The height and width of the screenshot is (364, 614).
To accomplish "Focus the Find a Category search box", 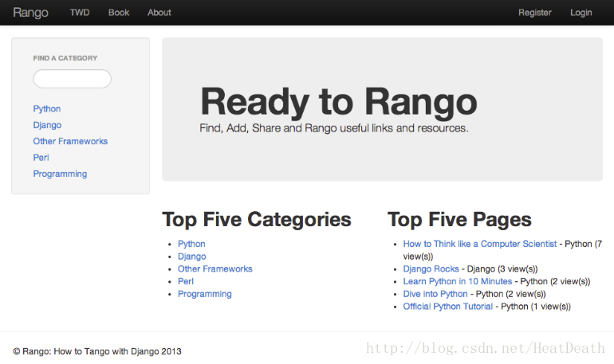I will click(x=72, y=79).
